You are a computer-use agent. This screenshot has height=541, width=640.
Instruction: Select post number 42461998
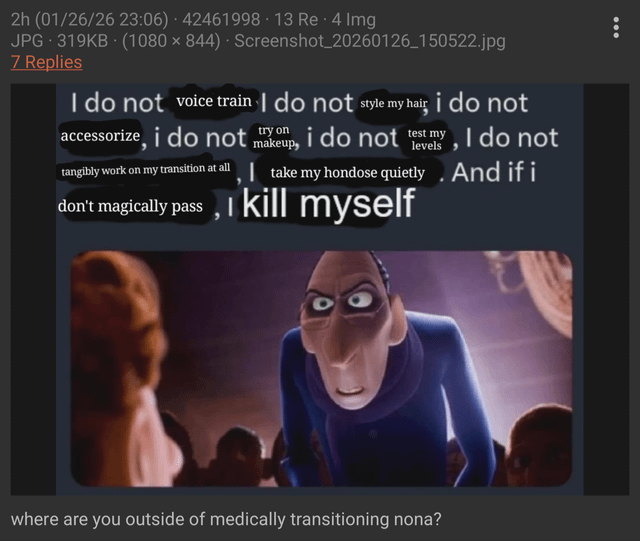tap(221, 20)
